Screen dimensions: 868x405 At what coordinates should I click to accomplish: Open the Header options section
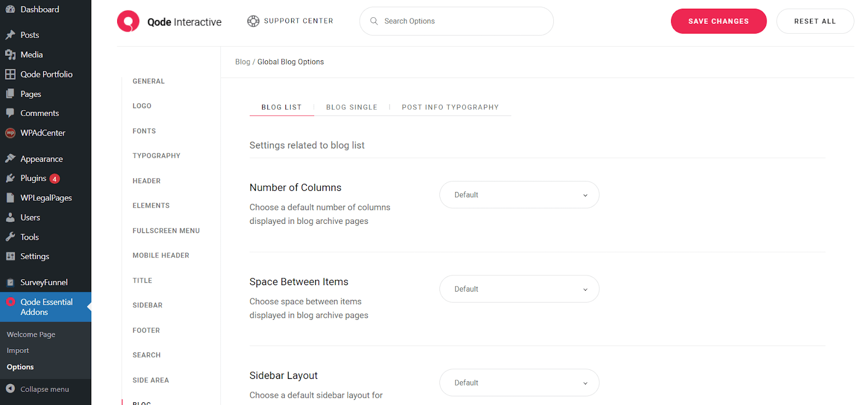[x=146, y=181]
